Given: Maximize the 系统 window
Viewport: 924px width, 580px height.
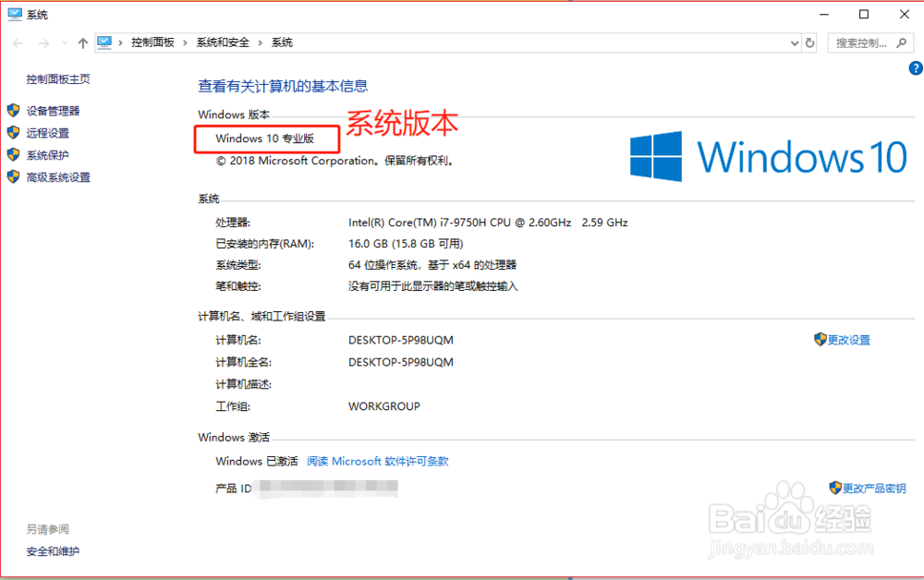Looking at the screenshot, I should tap(864, 14).
